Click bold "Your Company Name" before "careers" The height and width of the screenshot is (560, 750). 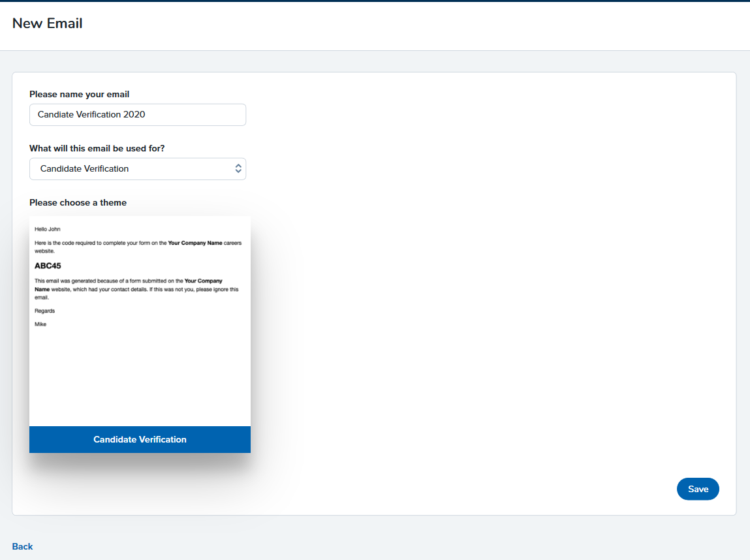point(195,243)
